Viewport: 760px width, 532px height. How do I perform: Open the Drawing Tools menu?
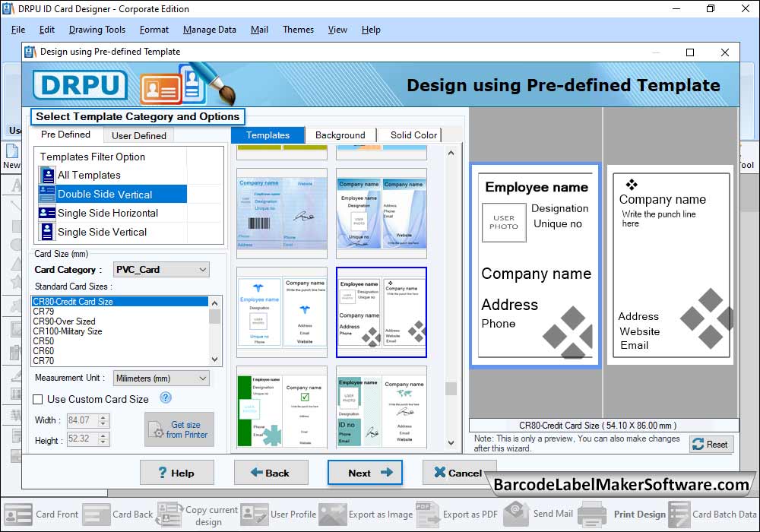[x=97, y=30]
